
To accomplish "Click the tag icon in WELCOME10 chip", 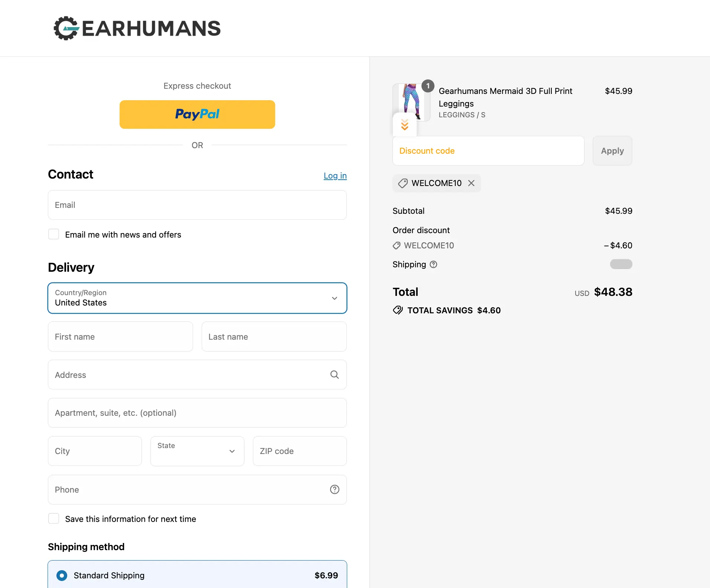I will 403,183.
